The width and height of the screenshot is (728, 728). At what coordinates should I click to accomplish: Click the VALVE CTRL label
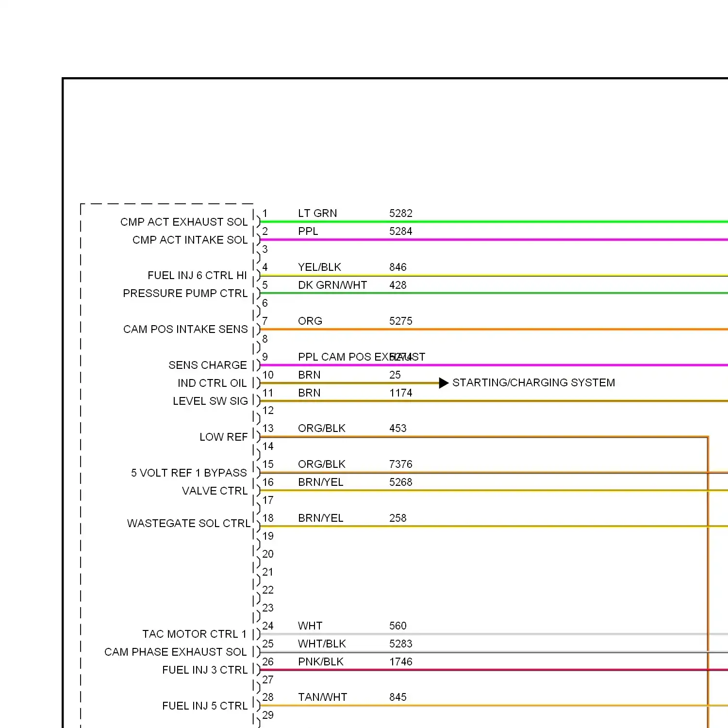coord(215,491)
